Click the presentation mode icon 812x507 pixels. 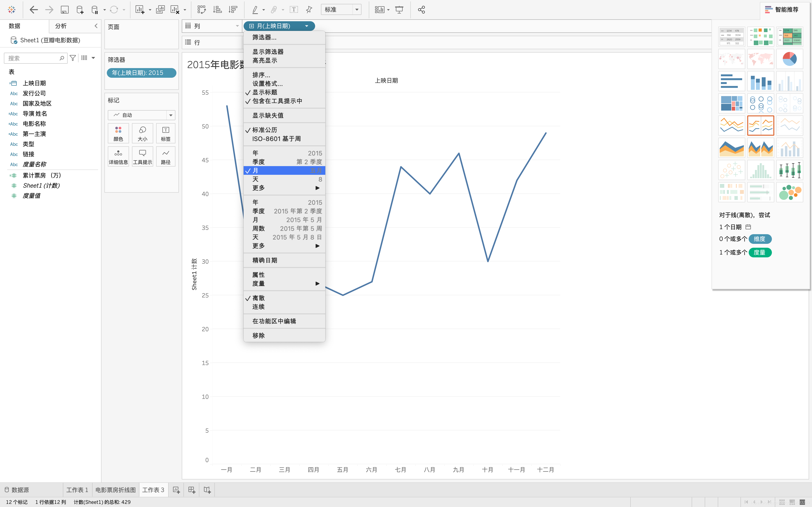(399, 10)
